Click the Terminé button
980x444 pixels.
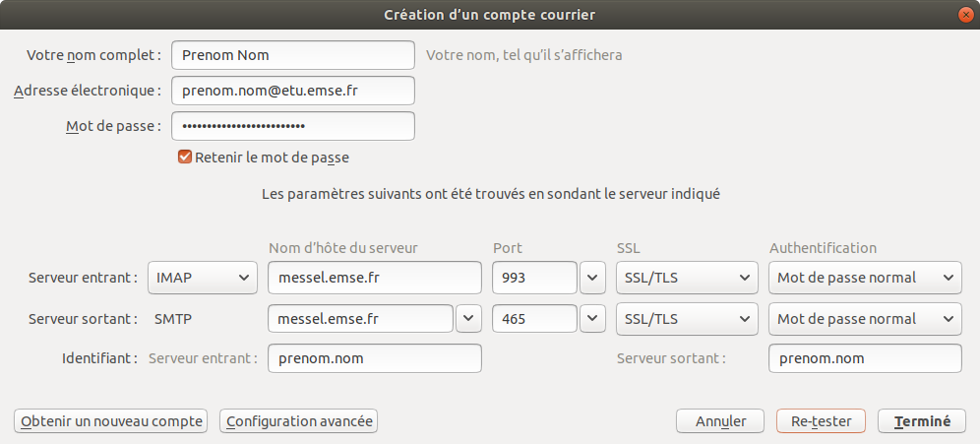[922, 421]
